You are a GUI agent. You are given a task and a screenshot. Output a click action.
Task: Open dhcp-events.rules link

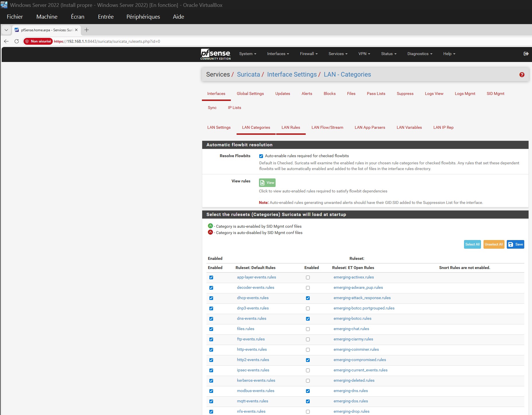pos(253,298)
